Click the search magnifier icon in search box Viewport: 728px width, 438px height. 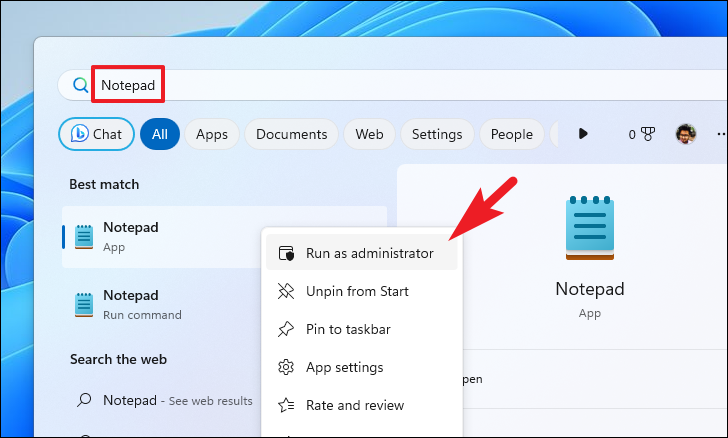pos(80,85)
